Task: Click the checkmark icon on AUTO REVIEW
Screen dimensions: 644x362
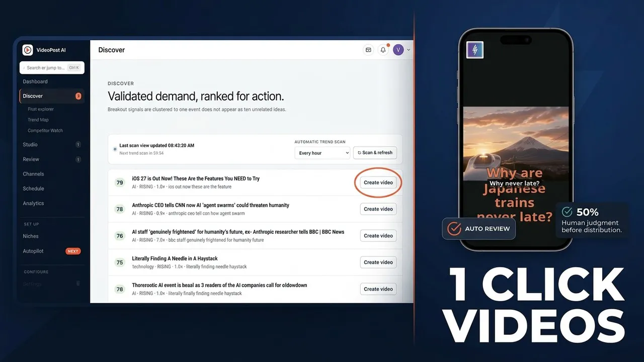Action: 454,229
